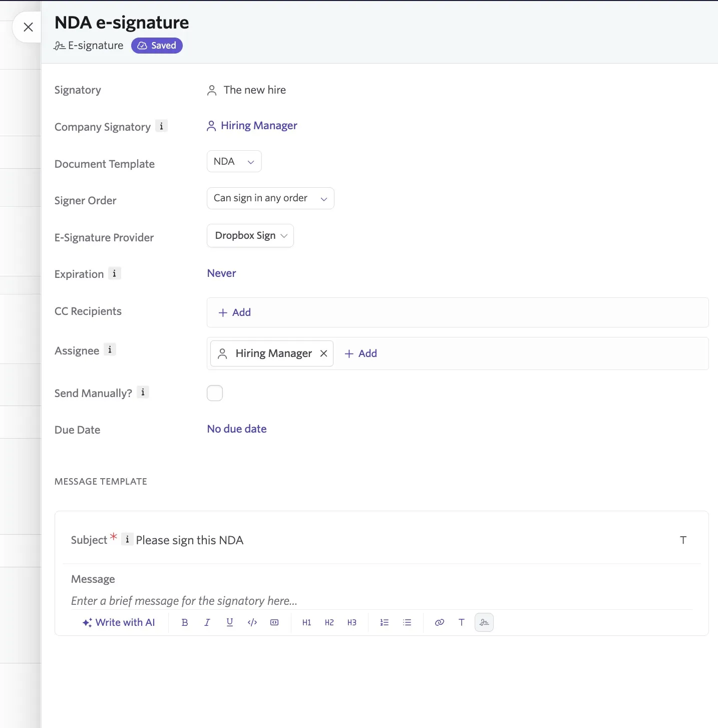Insert a numbered list
The height and width of the screenshot is (728, 718).
[x=385, y=622]
